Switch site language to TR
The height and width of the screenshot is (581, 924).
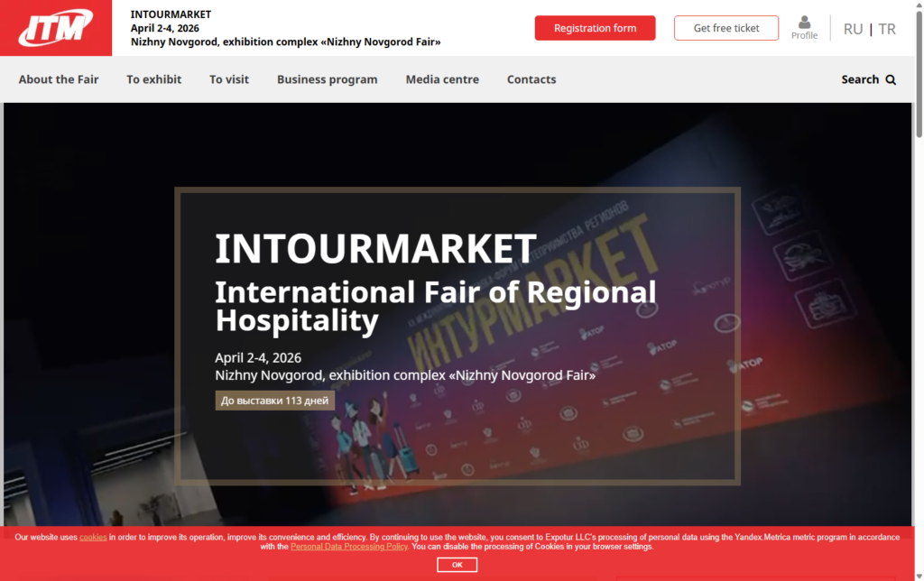[887, 29]
